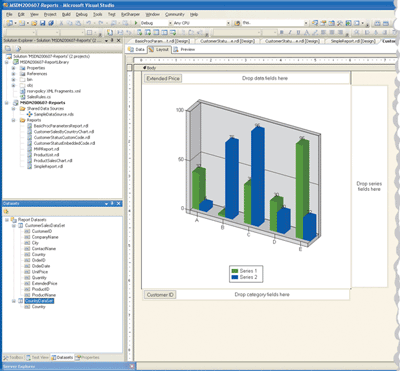The height and width of the screenshot is (371, 400).
Task: Select the Layout tab
Action: point(159,49)
